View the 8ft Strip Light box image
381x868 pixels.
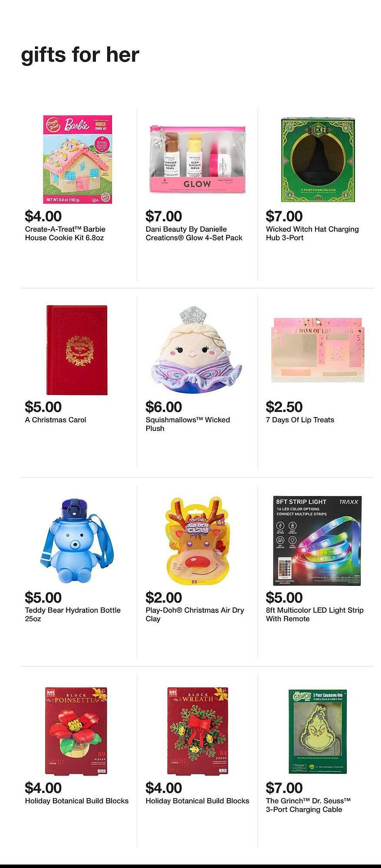318,540
